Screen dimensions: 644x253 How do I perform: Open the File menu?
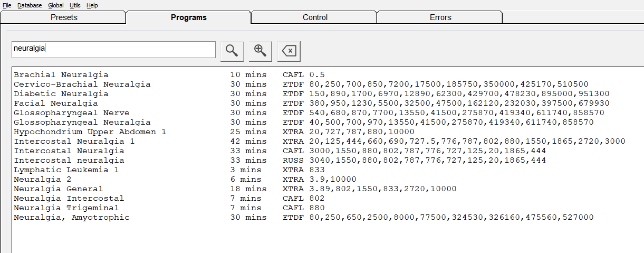(7, 5)
